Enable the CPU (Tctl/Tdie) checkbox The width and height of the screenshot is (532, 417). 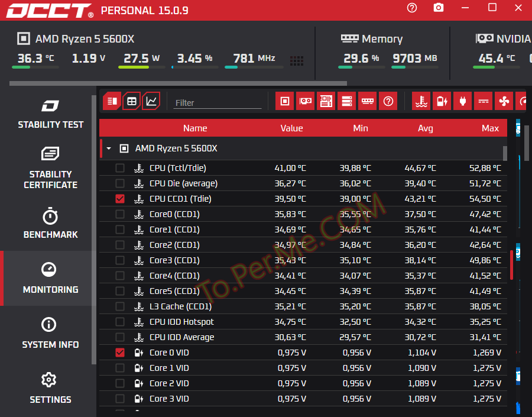coord(120,168)
